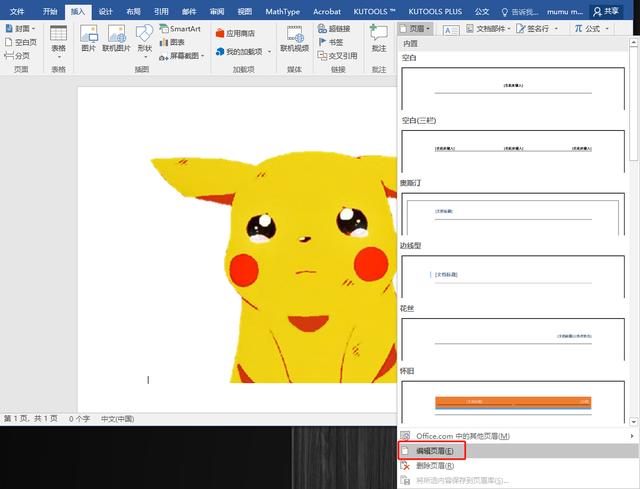Toggle the 页眉 header dropdown
Viewport: 640px width, 489px height.
[x=415, y=29]
